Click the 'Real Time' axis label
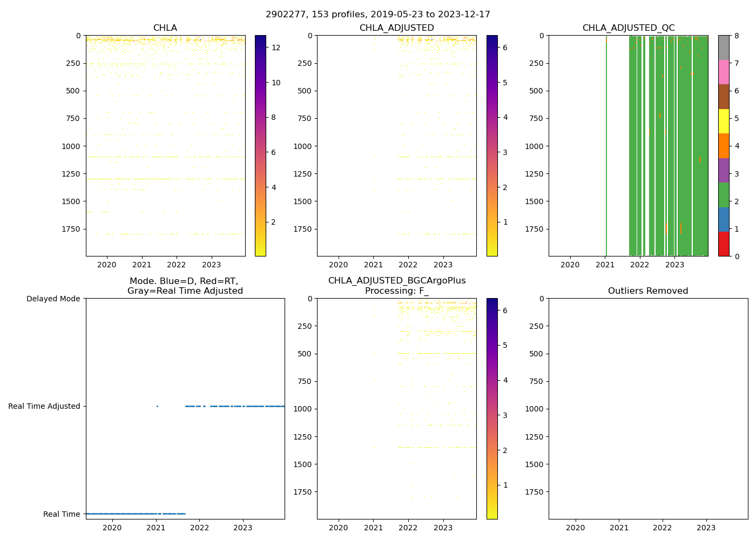Screen dimensions: 756x540 tap(62, 514)
